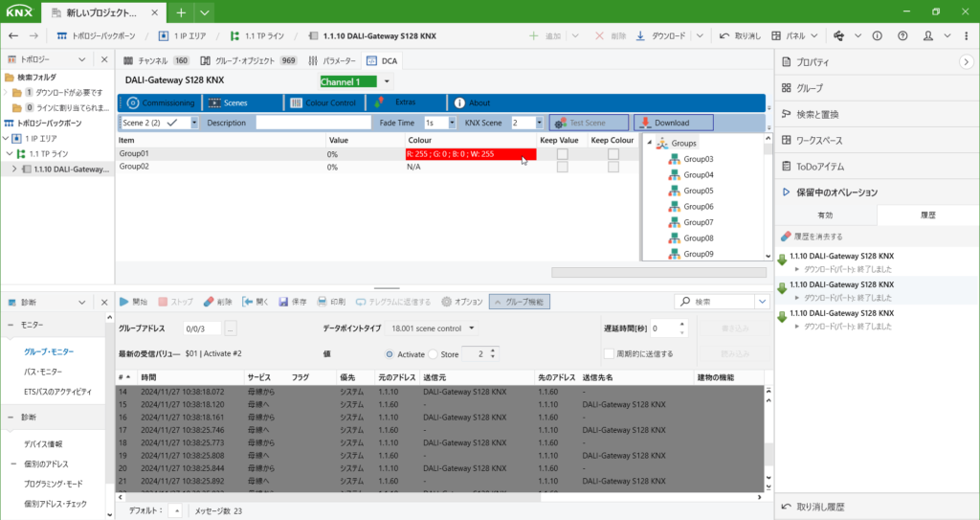980x520 pixels.
Task: Click the USB connection icon in toolbar
Action: point(838,36)
